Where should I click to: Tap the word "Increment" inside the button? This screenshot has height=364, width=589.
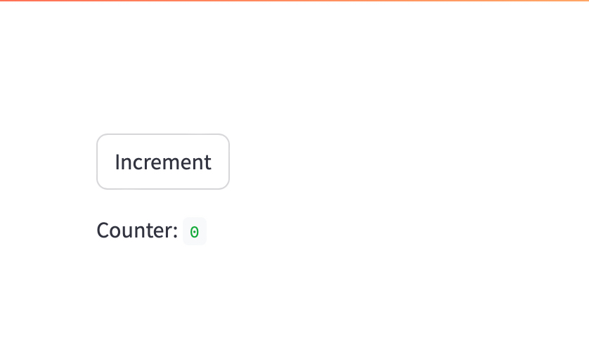point(162,162)
